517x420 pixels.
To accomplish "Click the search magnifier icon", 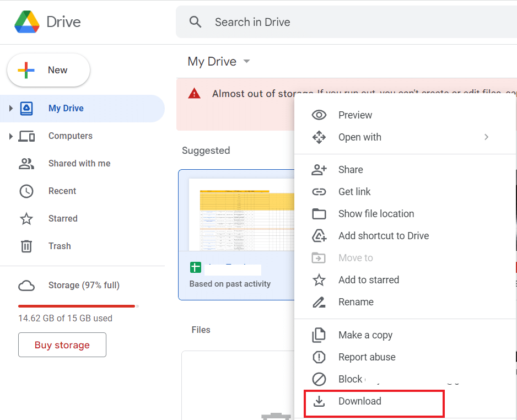I will coord(195,22).
